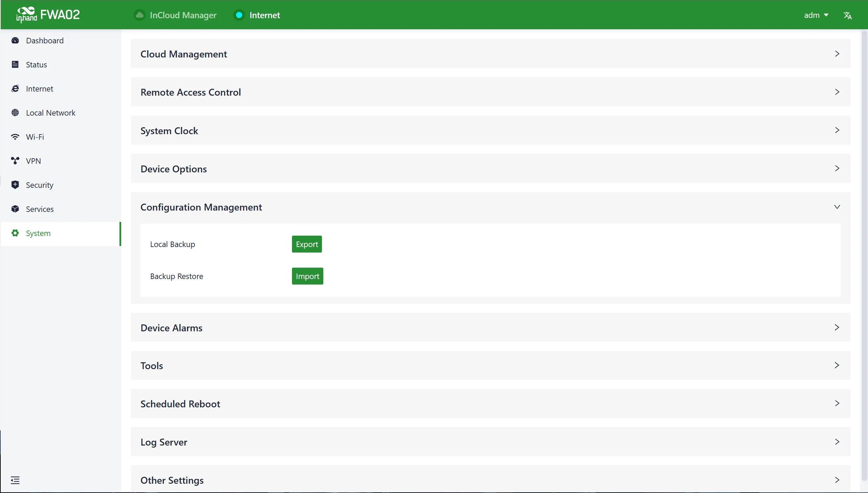
Task: Select the Local Network menu item
Action: 61,113
